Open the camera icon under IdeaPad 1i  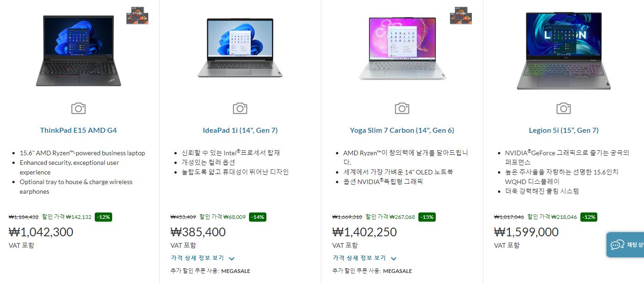(240, 109)
